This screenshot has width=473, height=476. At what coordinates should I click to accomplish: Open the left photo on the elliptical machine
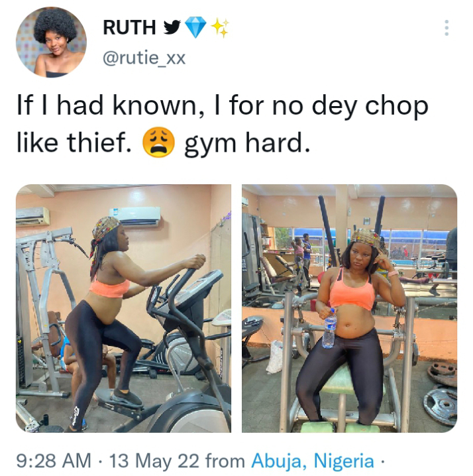pos(123,308)
